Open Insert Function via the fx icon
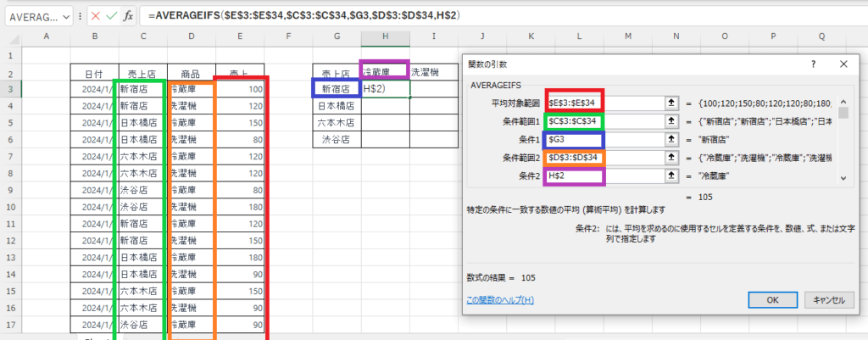Screen dimensions: 868x340 click(128, 16)
